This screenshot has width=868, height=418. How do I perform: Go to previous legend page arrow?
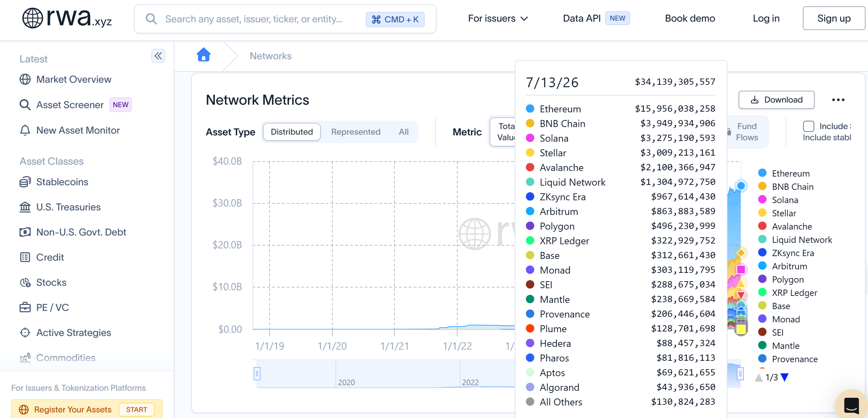pos(759,377)
